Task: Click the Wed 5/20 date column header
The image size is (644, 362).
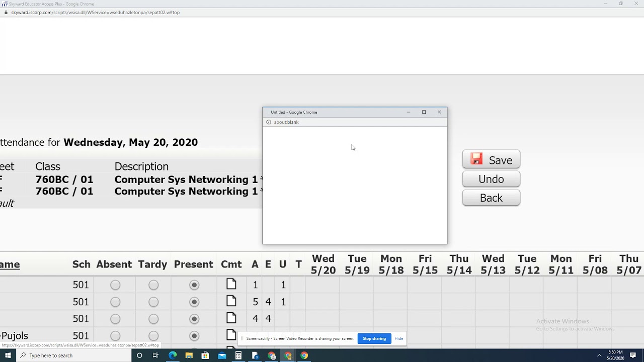Action: pos(323,264)
